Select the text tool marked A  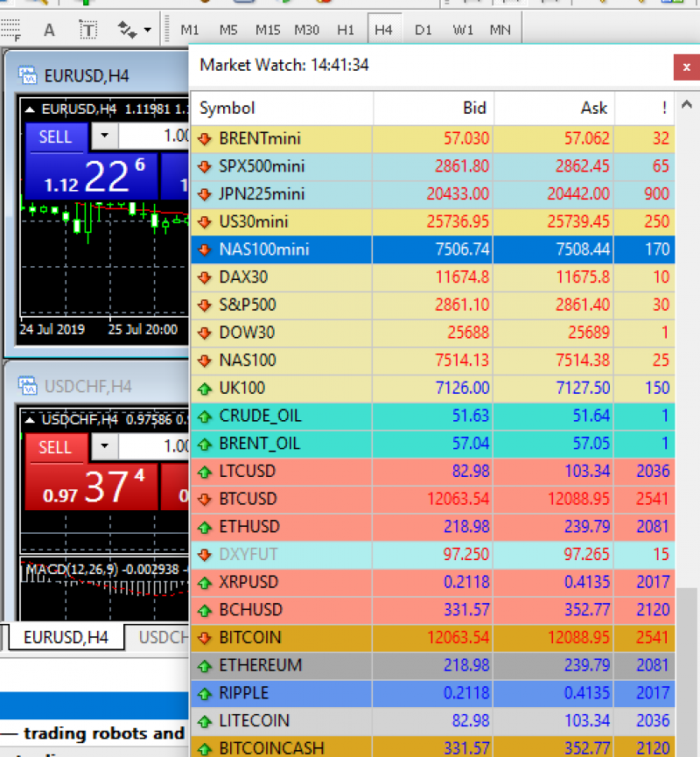pyautogui.click(x=49, y=31)
